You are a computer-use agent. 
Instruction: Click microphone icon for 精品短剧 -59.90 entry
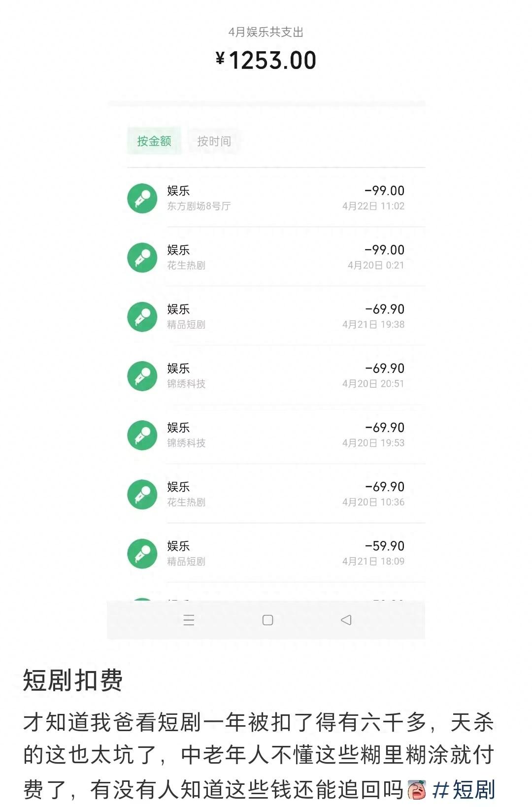pos(142,553)
